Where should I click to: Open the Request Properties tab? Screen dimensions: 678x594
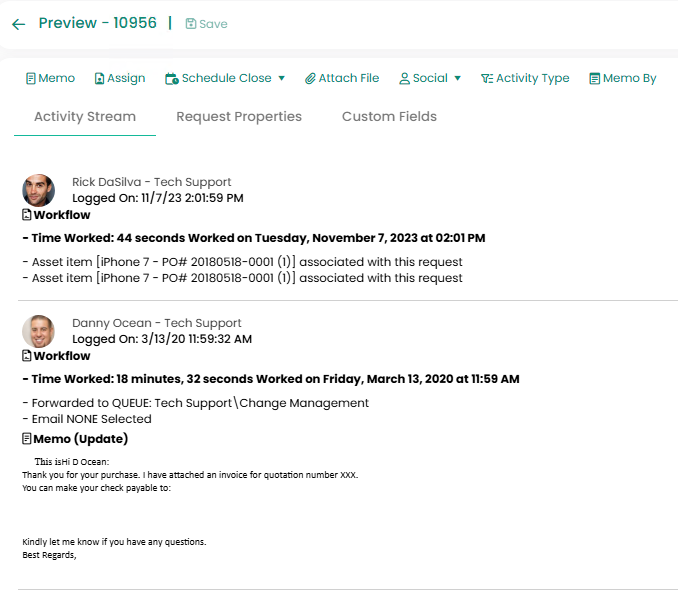pos(239,117)
